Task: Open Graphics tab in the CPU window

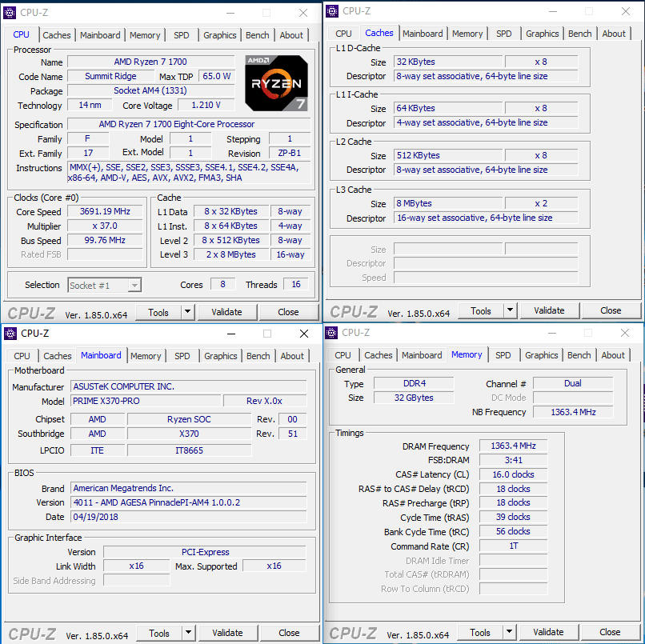Action: click(219, 35)
